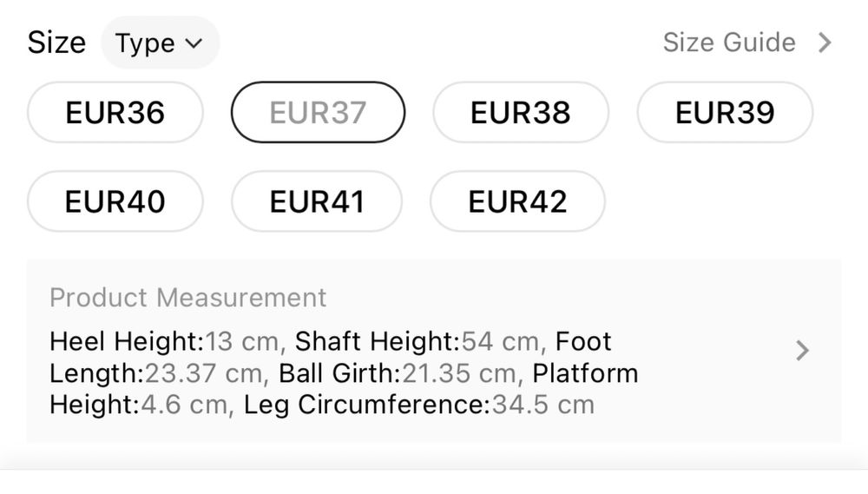Select size EUR36
Viewport: 868px width, 494px height.
pos(115,112)
